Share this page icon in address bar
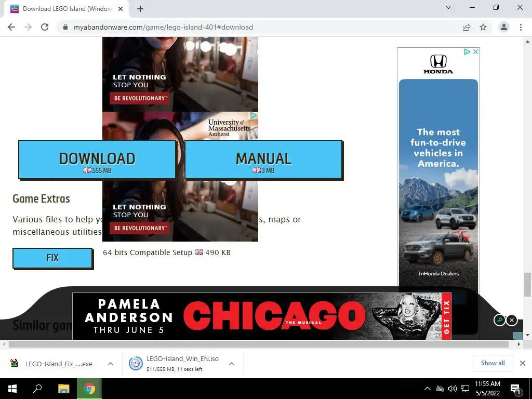The image size is (532, 399). (467, 27)
